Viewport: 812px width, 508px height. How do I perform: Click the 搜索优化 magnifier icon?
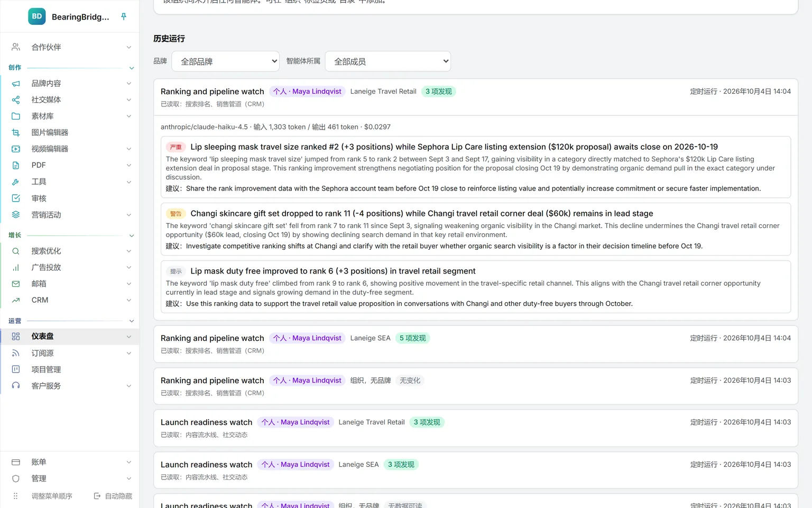tap(16, 251)
